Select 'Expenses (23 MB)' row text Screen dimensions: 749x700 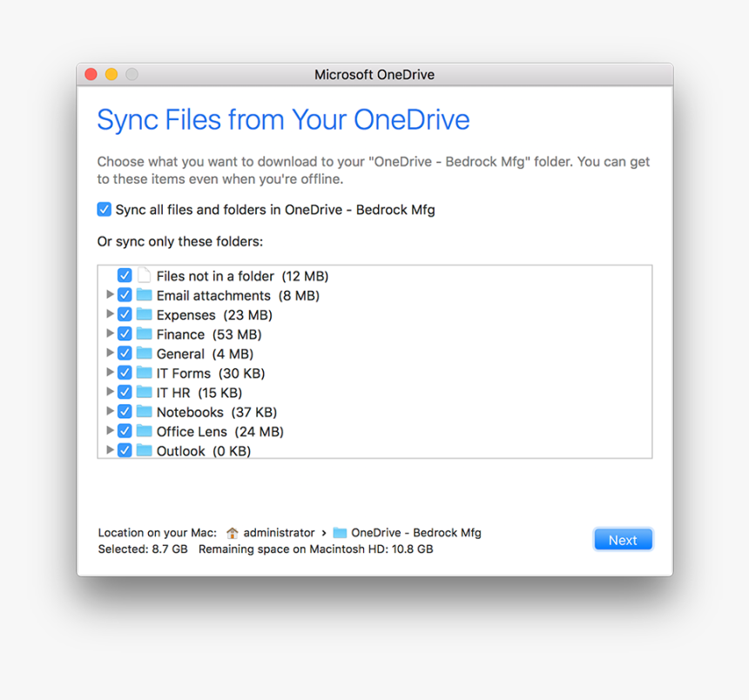click(214, 315)
